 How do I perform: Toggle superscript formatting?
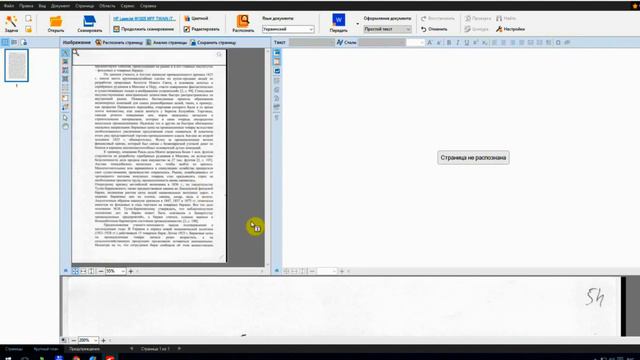(476, 42)
